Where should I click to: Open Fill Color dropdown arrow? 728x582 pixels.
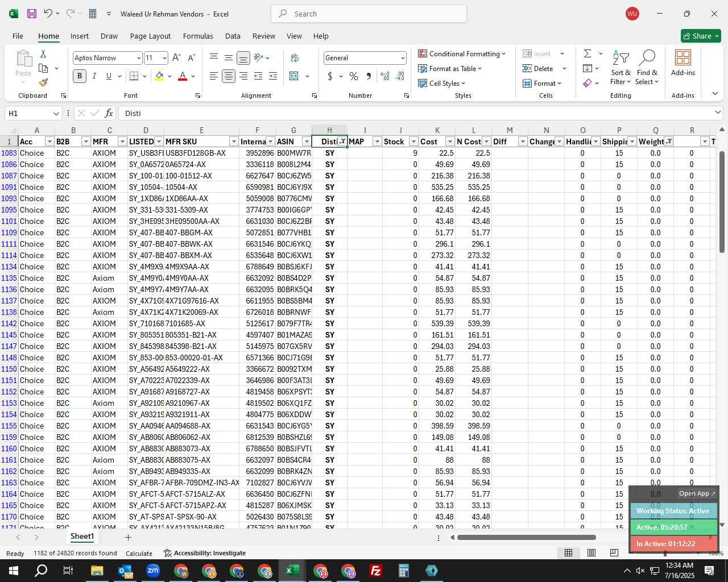[169, 76]
